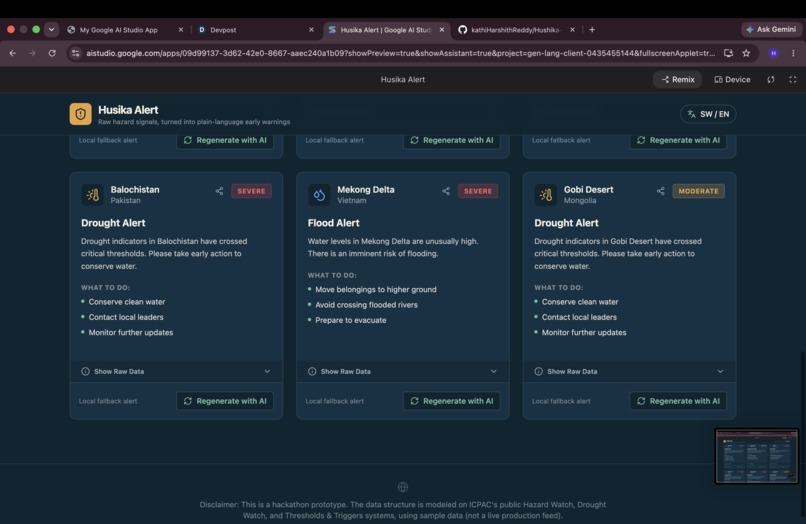Open site information icon in address bar
The height and width of the screenshot is (524, 806).
tap(76, 53)
